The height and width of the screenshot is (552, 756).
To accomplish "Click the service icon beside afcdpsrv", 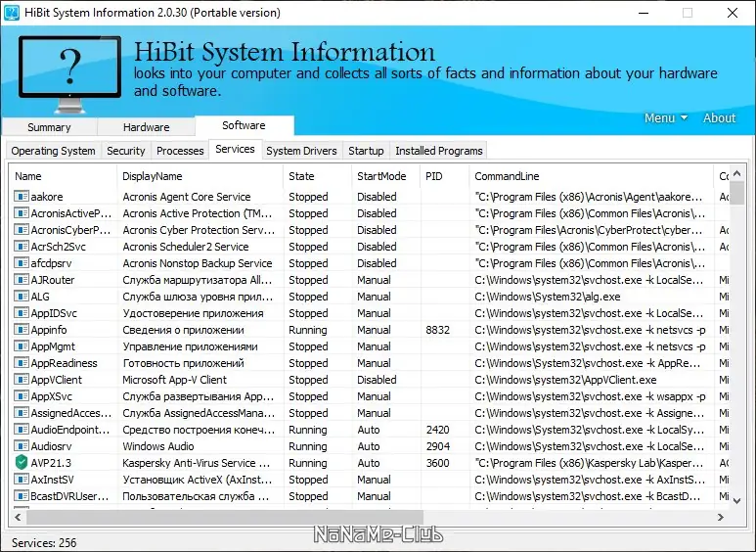I will (x=22, y=263).
